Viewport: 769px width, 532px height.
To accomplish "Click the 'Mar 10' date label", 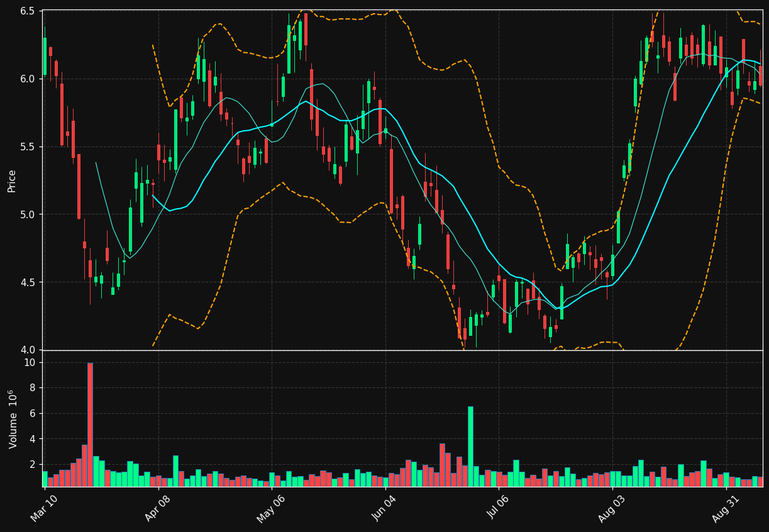I will click(x=43, y=509).
